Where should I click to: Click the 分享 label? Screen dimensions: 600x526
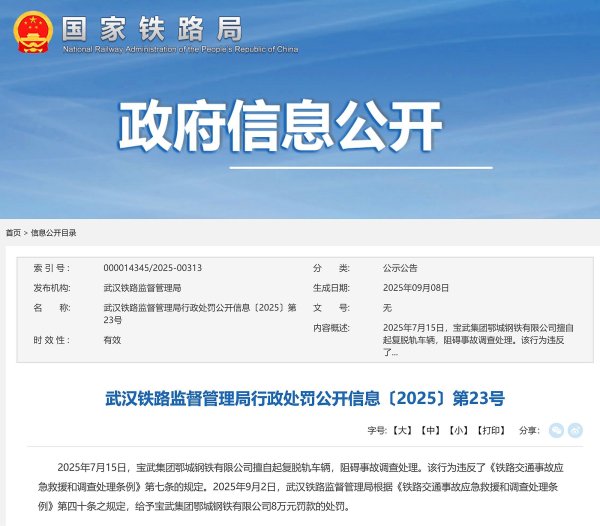pos(529,430)
